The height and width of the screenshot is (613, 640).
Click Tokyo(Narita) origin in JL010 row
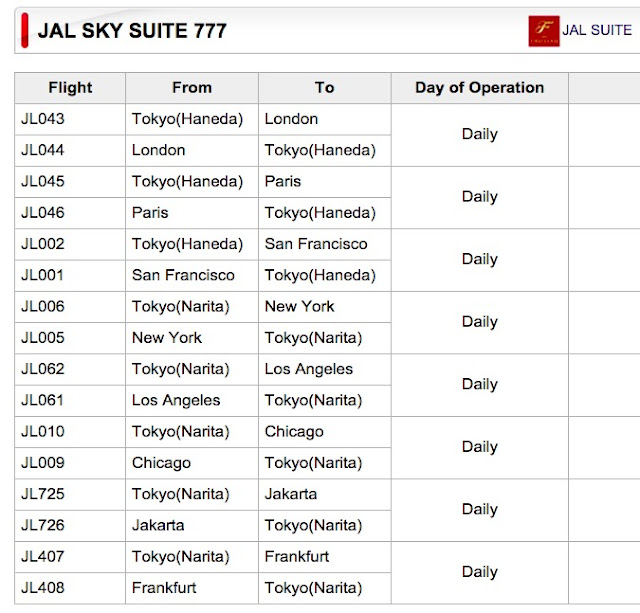pos(181,432)
